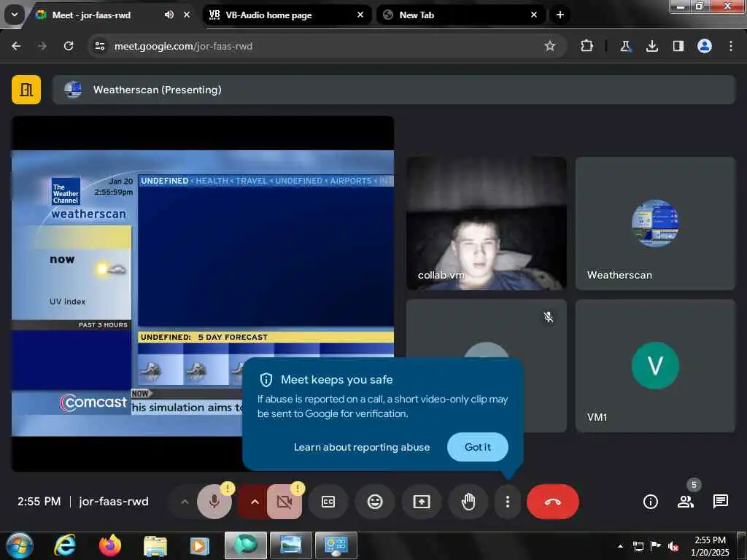
Task: Open a new browser tab with plus
Action: tap(560, 15)
